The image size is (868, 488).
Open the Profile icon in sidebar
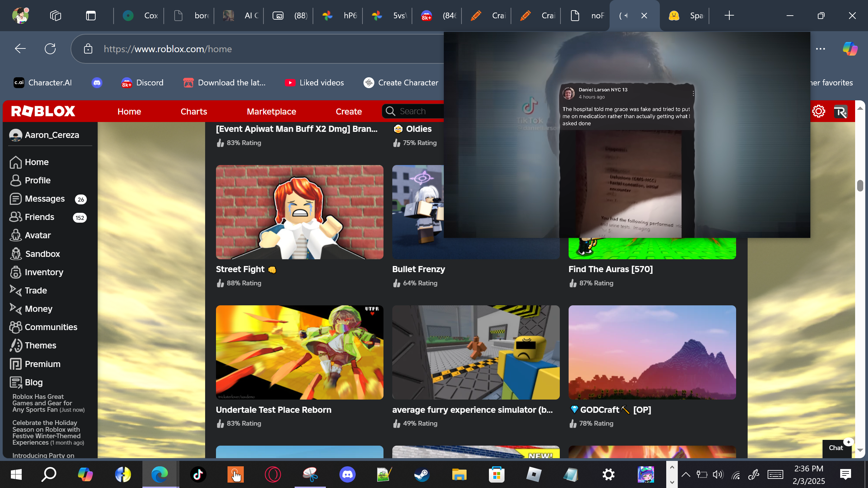pyautogui.click(x=16, y=180)
